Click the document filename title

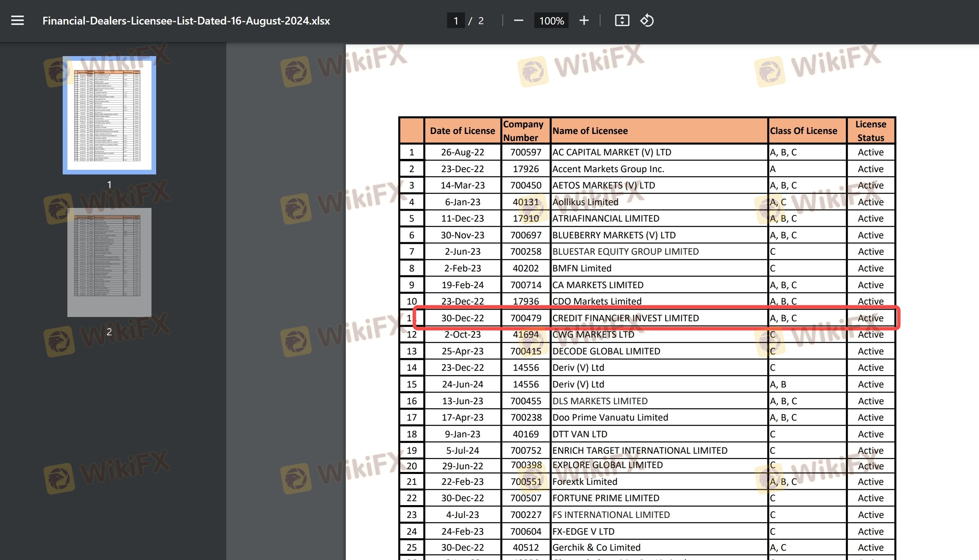186,21
